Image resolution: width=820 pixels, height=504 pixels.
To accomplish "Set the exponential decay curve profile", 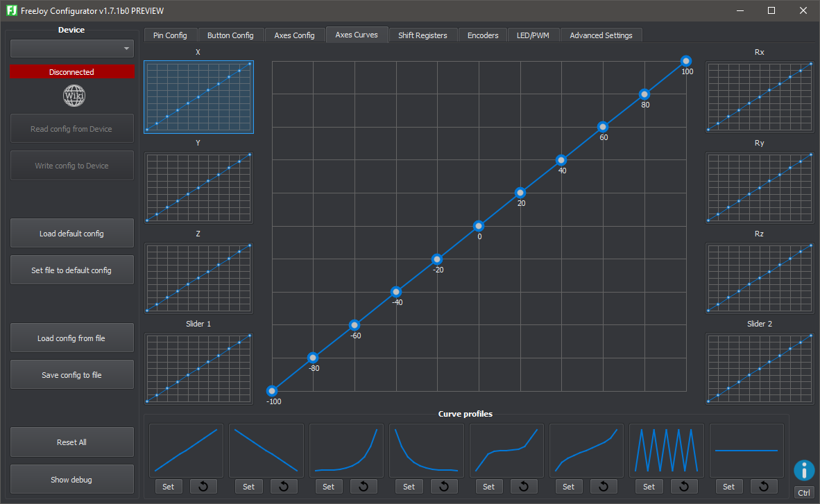I will (x=409, y=487).
